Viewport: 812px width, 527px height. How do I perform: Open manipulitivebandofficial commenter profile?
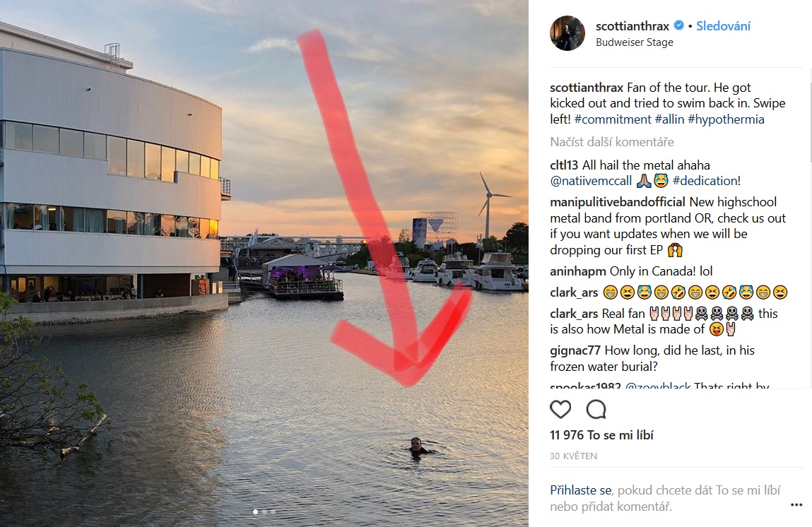coord(618,202)
